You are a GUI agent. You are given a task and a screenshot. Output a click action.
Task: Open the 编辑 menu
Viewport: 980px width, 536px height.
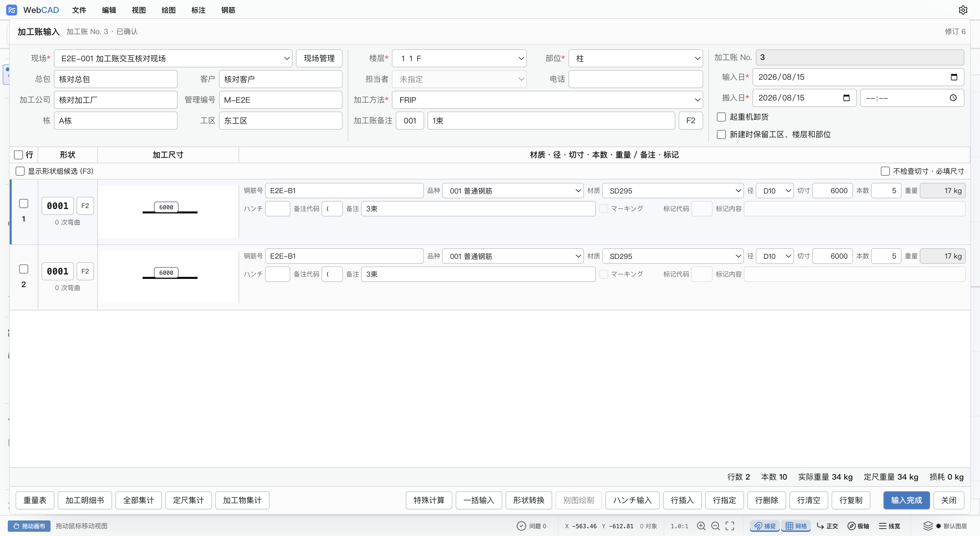click(x=109, y=10)
